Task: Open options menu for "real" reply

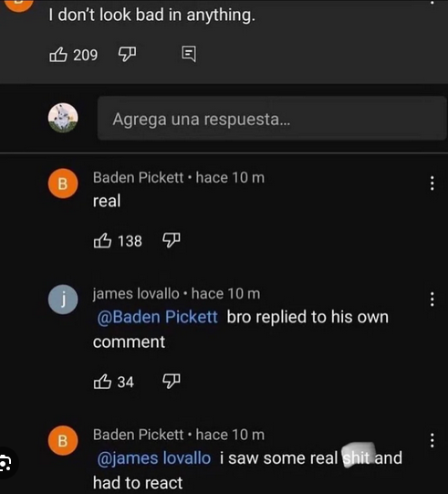Action: (x=432, y=183)
